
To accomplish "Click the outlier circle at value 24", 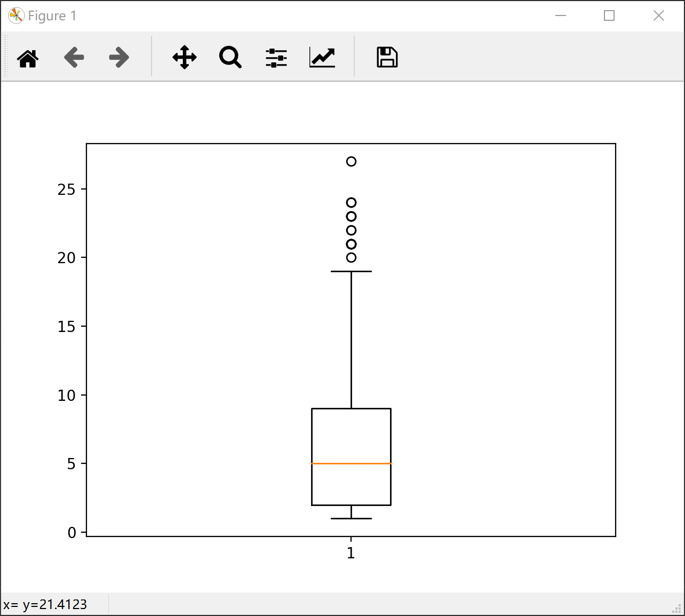I will (x=351, y=202).
